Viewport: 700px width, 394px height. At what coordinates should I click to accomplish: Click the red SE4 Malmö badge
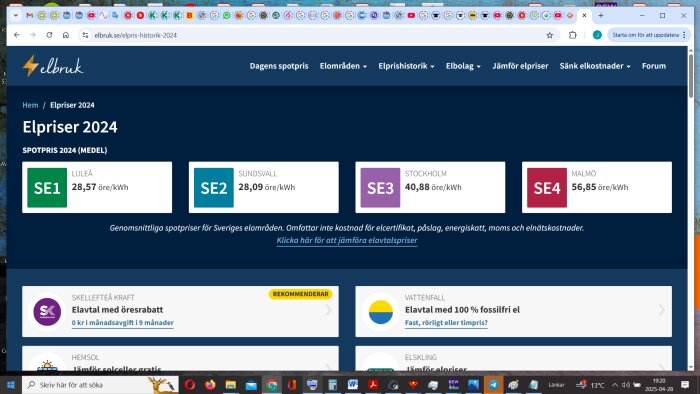tap(547, 187)
